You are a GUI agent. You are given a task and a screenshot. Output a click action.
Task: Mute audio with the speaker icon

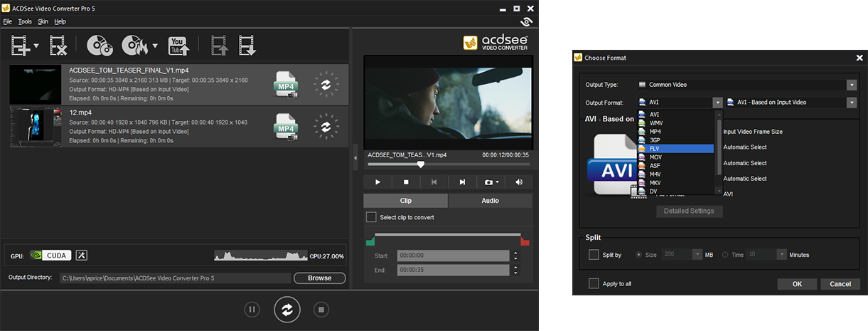click(x=519, y=182)
